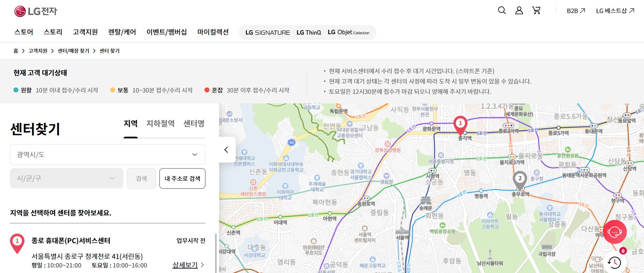Click red map marker number 1
The image size is (644, 273).
point(460,125)
